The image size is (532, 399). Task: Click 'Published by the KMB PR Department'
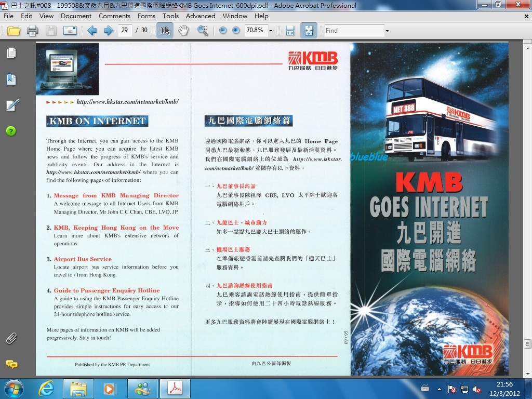coord(112,364)
